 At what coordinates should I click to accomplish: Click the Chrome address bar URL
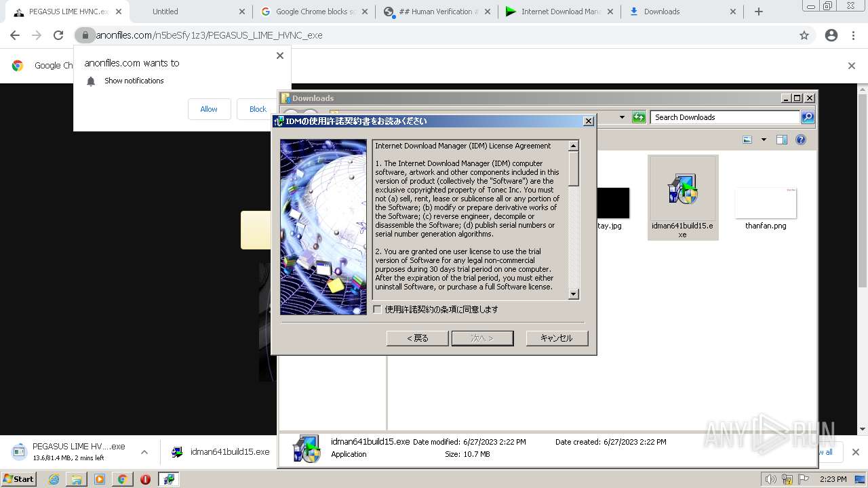(x=209, y=35)
